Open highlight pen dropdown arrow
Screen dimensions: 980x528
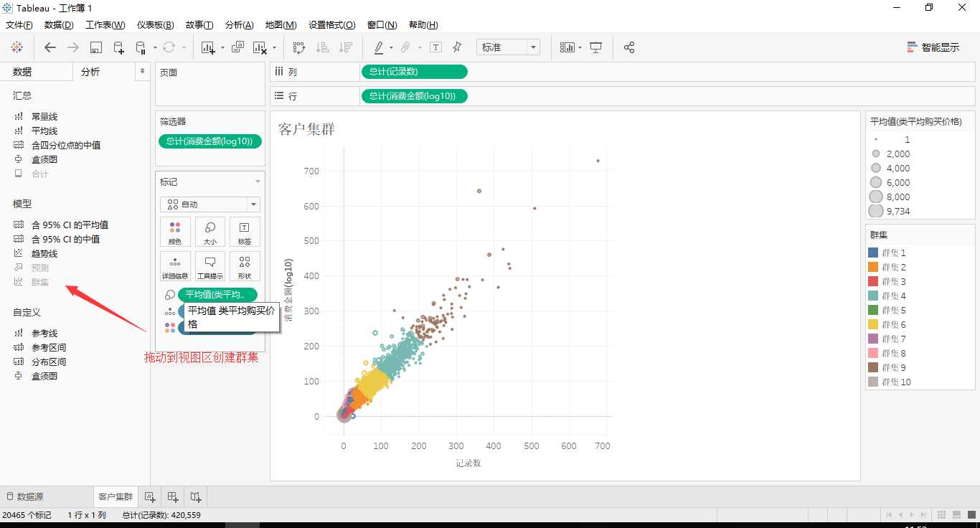(x=391, y=48)
